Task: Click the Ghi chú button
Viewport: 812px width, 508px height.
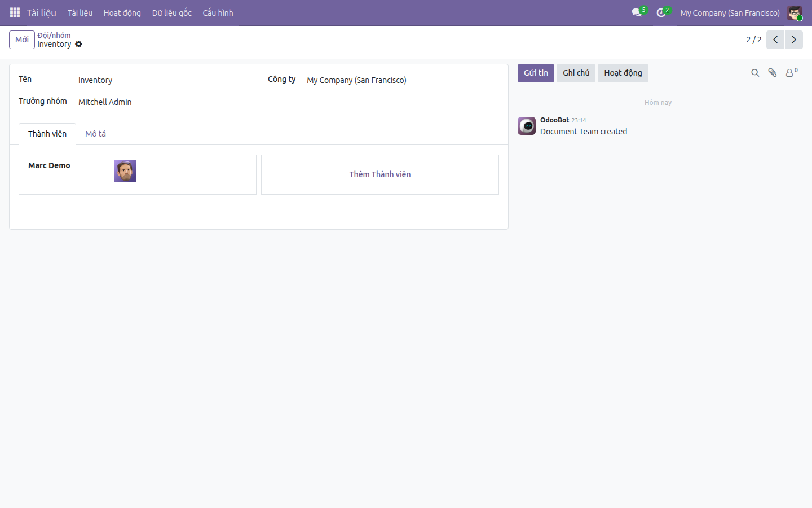Action: (x=576, y=73)
